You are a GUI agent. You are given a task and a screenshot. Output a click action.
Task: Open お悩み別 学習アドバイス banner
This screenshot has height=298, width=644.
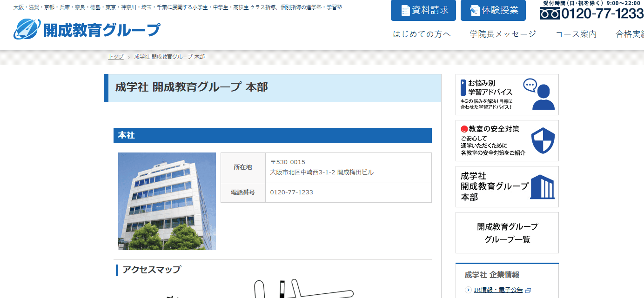click(x=507, y=94)
